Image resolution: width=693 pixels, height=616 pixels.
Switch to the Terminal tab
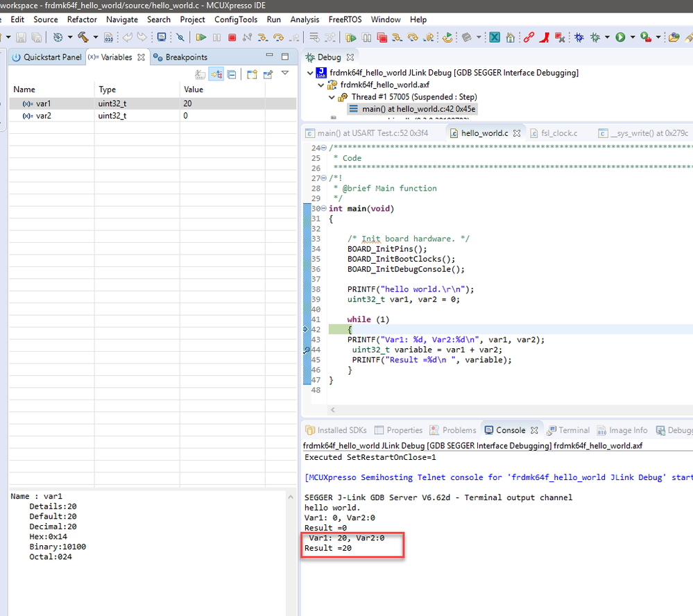point(568,430)
